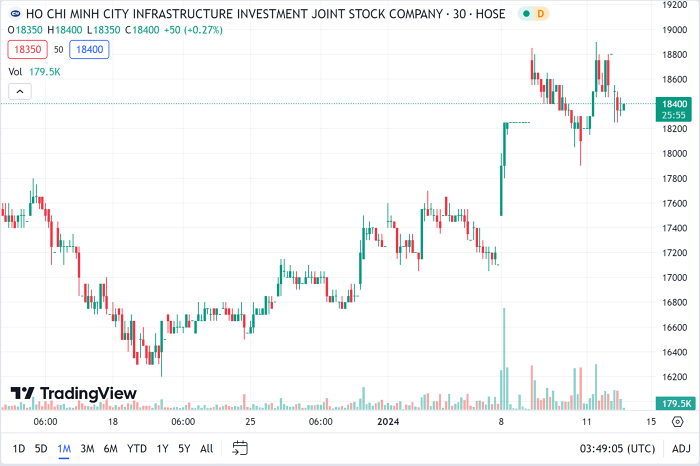
Task: Select the 6M time range
Action: pos(111,449)
